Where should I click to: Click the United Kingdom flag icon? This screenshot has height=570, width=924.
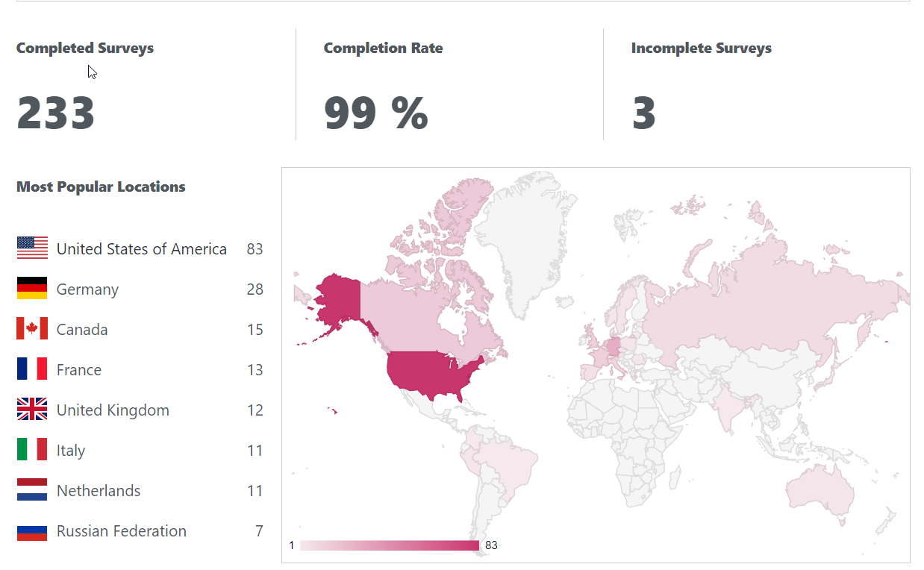(x=32, y=410)
